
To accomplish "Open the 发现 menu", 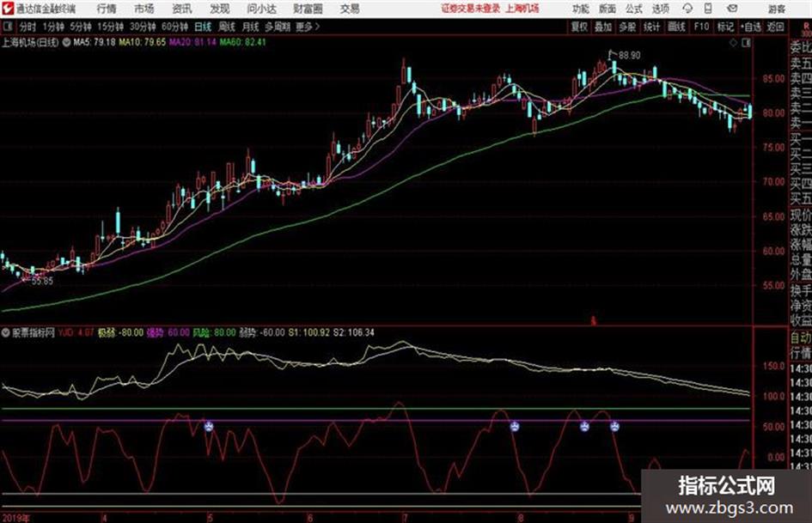I will (x=220, y=9).
